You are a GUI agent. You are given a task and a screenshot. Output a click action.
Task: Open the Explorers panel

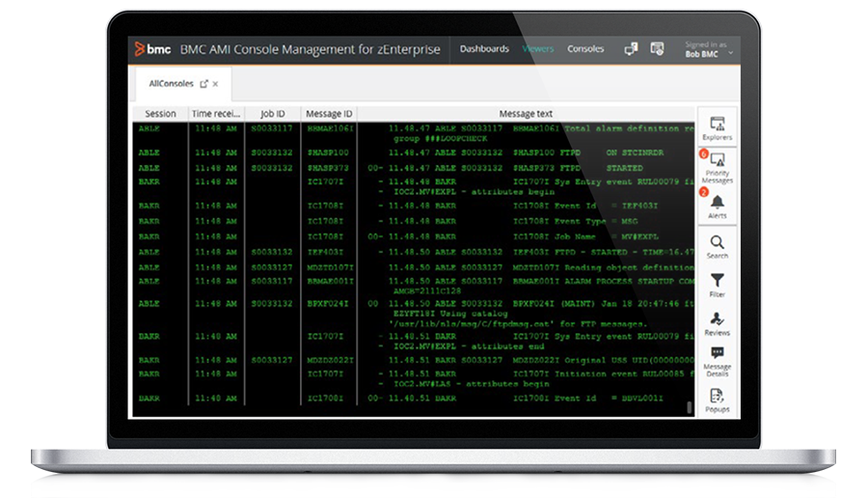click(717, 127)
